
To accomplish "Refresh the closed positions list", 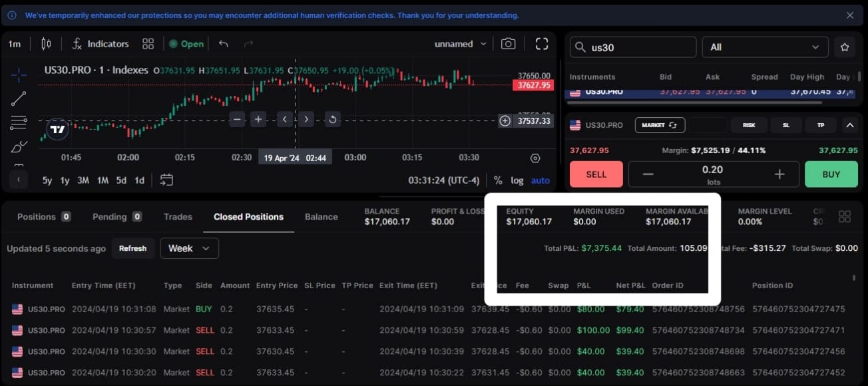I will point(132,248).
